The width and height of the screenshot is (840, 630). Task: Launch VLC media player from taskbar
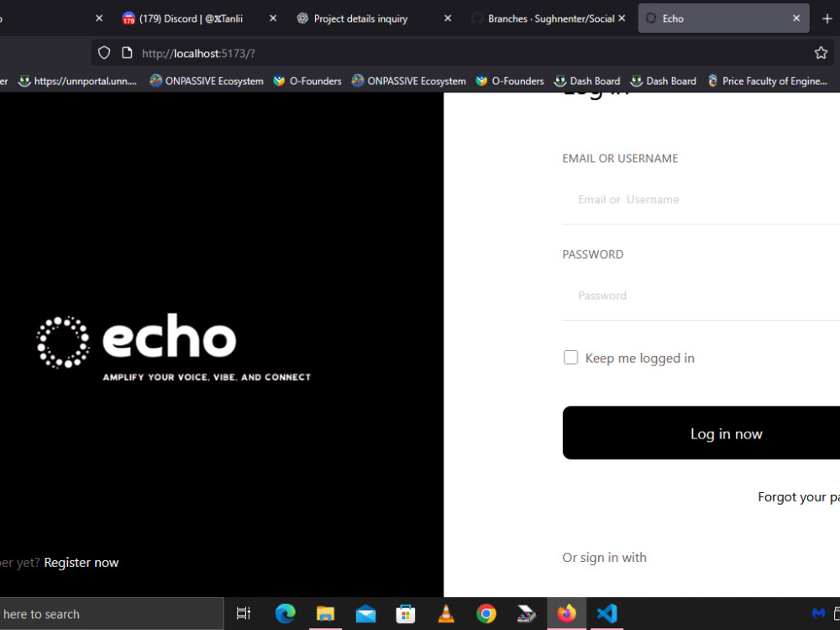pyautogui.click(x=446, y=613)
